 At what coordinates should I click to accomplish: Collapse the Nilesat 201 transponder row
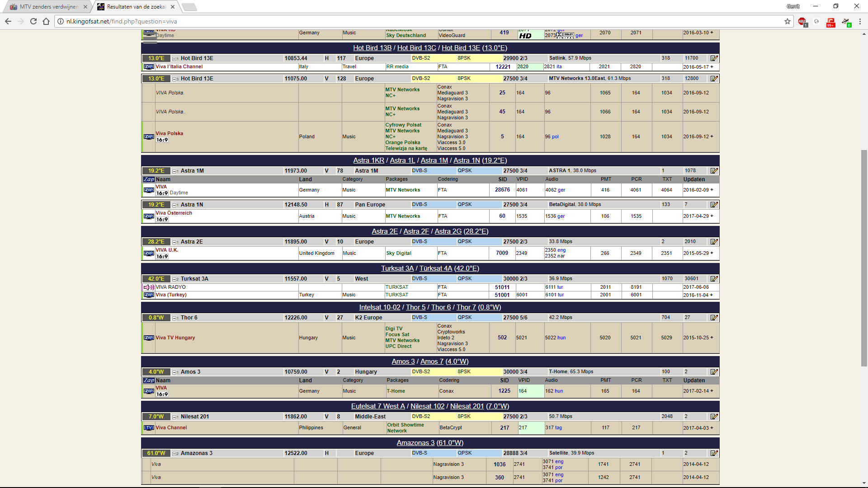click(x=175, y=417)
